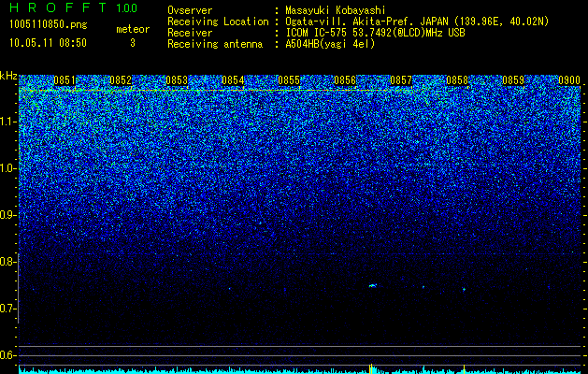The height and width of the screenshot is (374, 588).
Task: Click the 0853 time marker
Action: 177,80
